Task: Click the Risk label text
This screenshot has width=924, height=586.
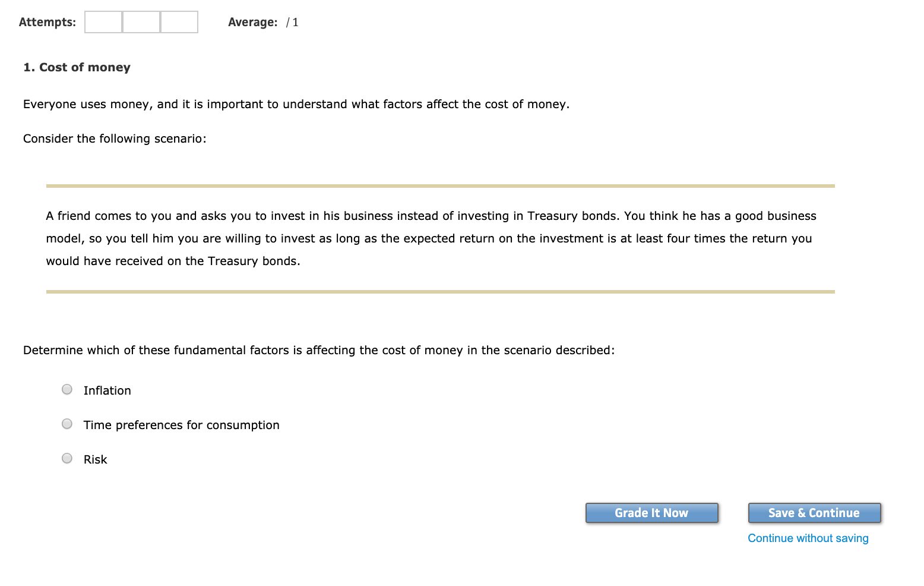Action: 94,459
